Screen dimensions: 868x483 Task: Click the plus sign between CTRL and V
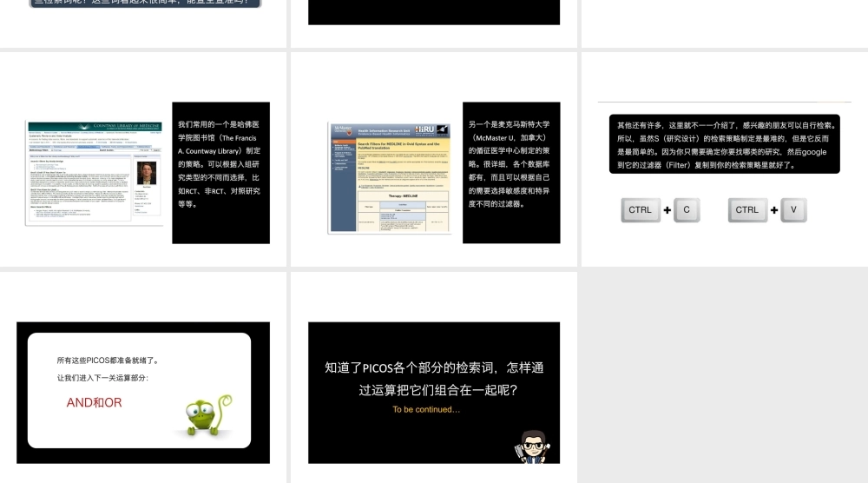click(773, 210)
